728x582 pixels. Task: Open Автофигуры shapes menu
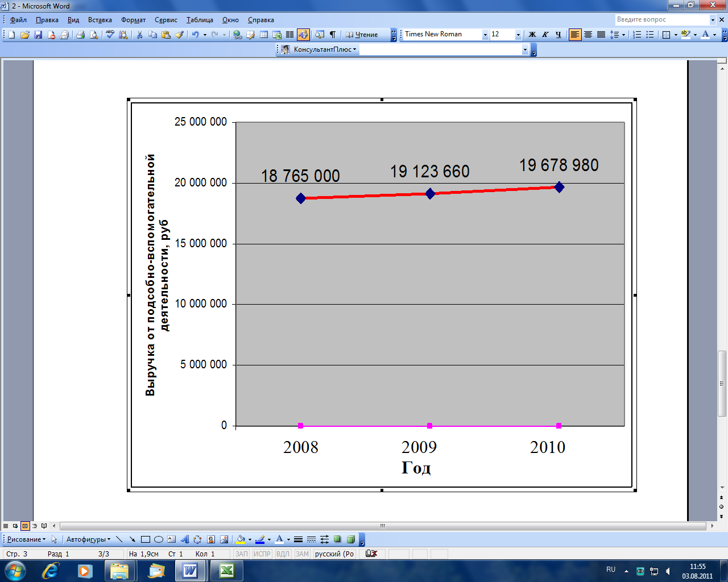(88, 539)
